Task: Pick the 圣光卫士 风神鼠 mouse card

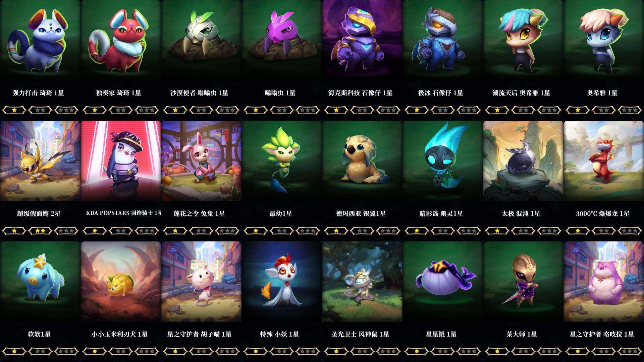Action: (x=362, y=282)
